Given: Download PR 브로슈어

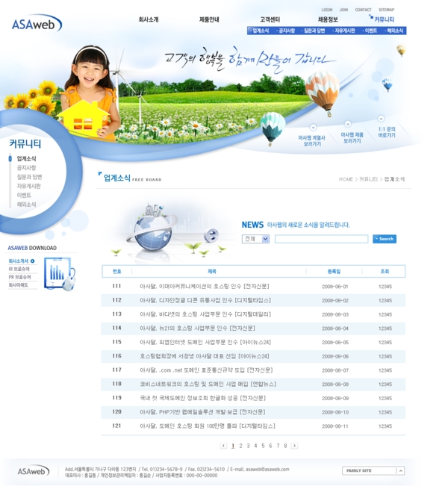Looking at the screenshot, I should [x=19, y=277].
